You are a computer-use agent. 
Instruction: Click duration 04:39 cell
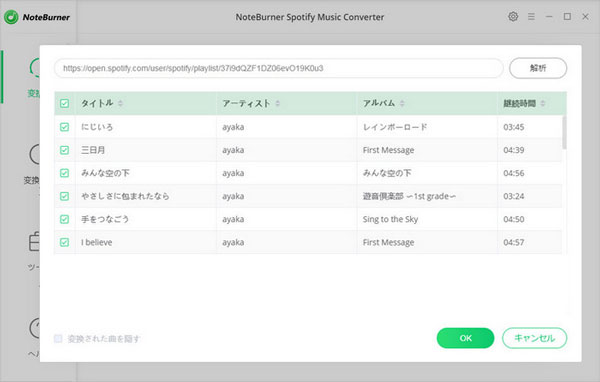coord(530,150)
